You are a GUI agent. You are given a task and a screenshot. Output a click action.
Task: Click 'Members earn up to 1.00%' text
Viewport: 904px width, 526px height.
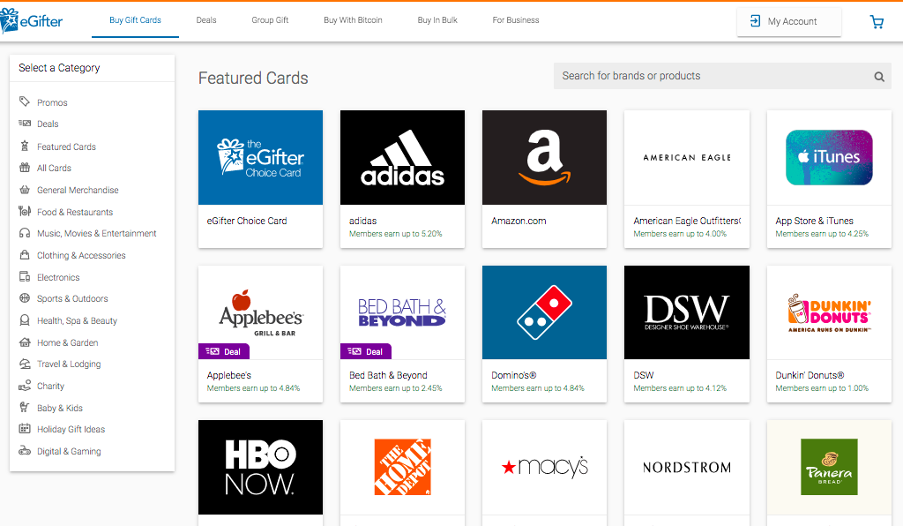click(x=822, y=388)
